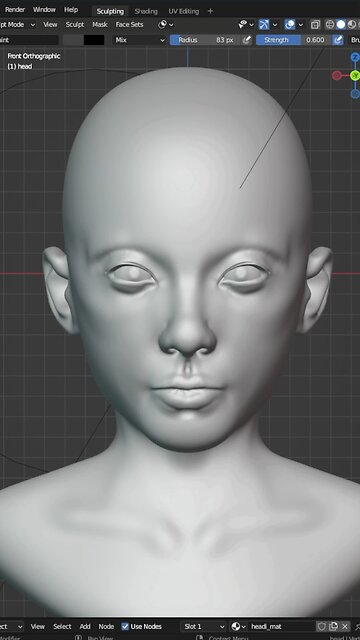Toggle pressure sensitivity for Strength
The width and height of the screenshot is (360, 640).
coord(338,40)
